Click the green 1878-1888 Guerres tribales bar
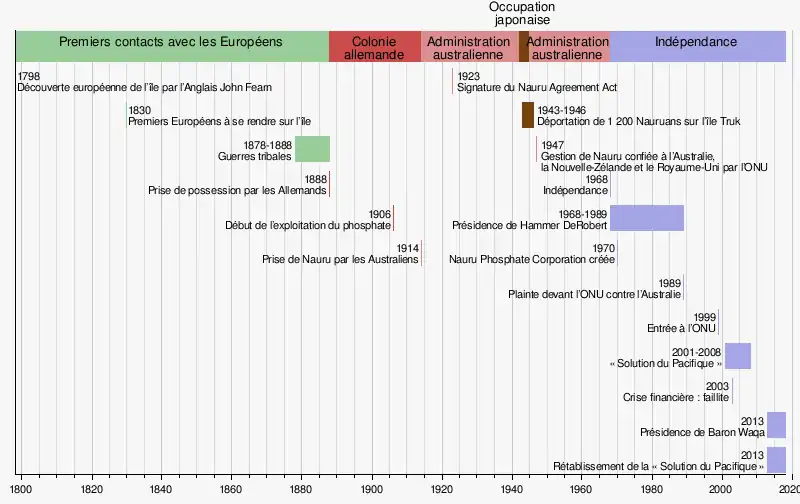Screen dimensions: 800x504 pos(312,149)
